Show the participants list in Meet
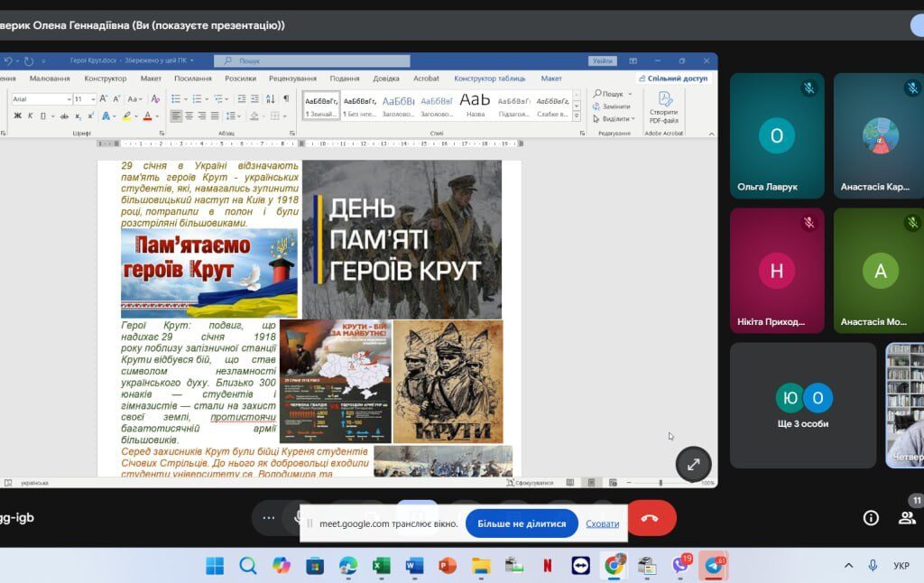924x583 pixels. coord(906,517)
